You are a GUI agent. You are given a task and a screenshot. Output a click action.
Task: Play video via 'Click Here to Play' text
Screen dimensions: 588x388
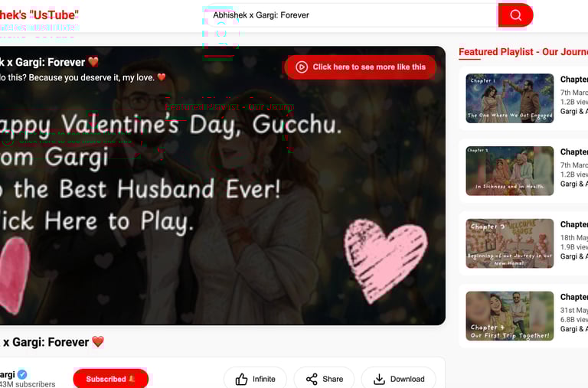(x=96, y=222)
